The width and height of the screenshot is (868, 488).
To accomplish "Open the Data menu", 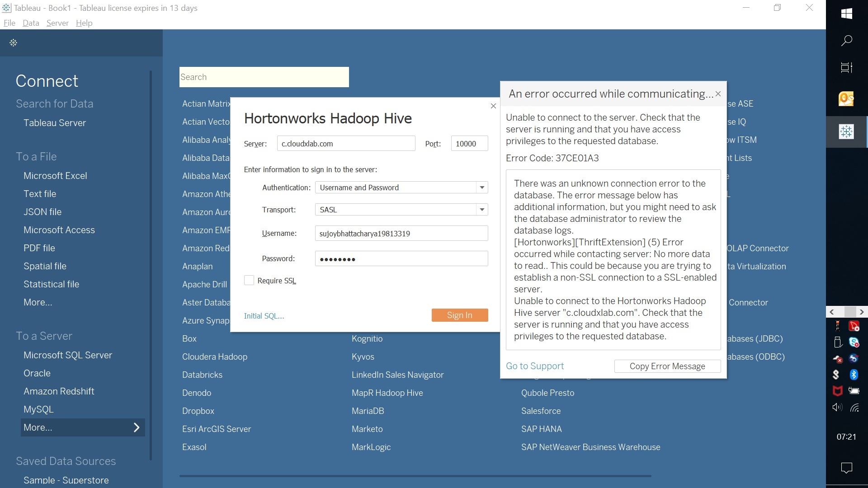I will (31, 23).
